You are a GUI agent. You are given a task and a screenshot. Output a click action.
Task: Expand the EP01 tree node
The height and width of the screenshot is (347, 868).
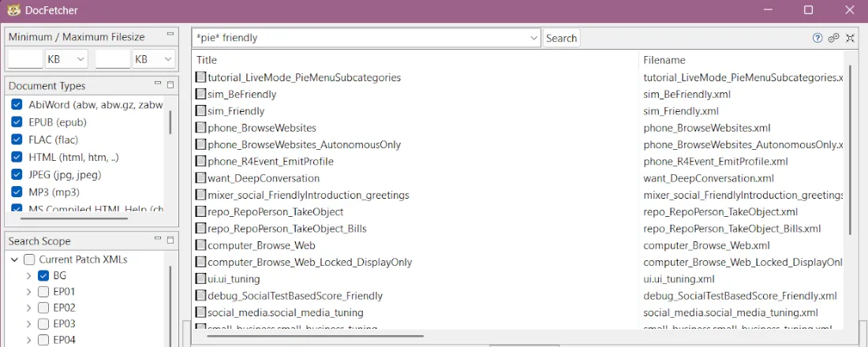click(28, 292)
